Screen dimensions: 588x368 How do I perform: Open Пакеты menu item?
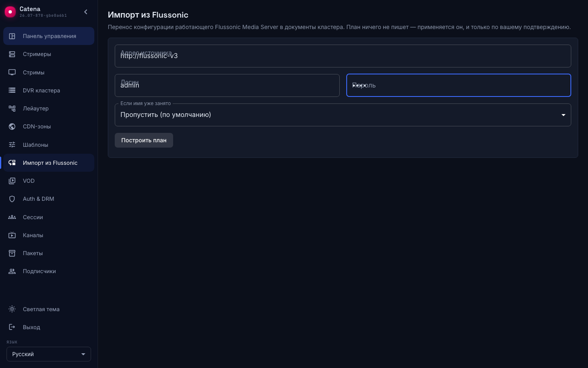point(49,253)
